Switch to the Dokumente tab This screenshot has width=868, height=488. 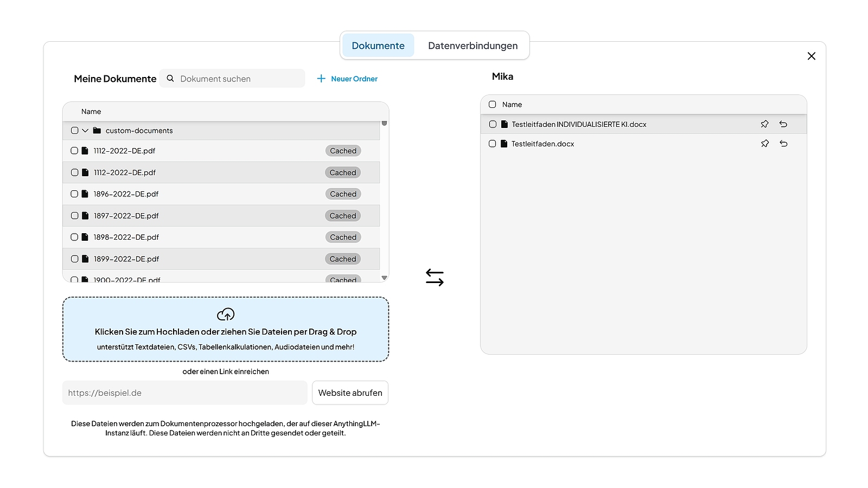(x=378, y=46)
